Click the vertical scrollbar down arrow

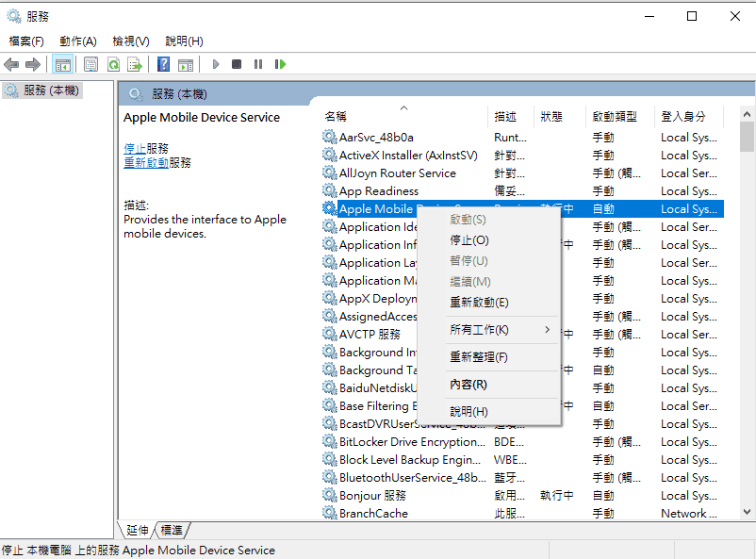pyautogui.click(x=747, y=512)
